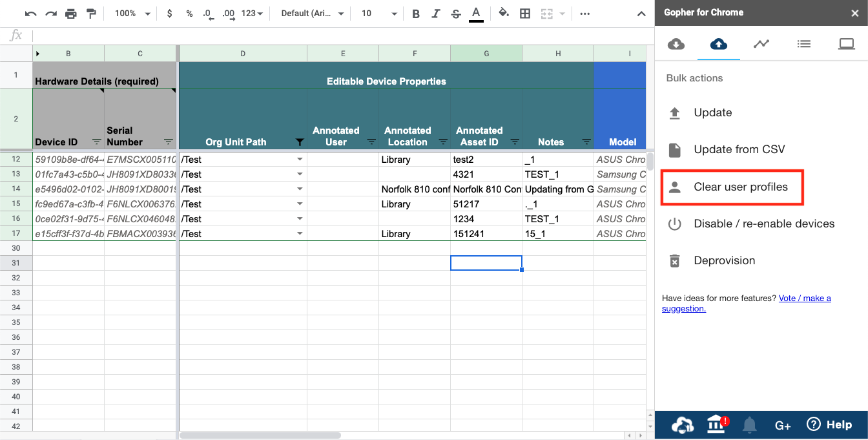Open the cloud download tab in Gopher

[x=676, y=44]
